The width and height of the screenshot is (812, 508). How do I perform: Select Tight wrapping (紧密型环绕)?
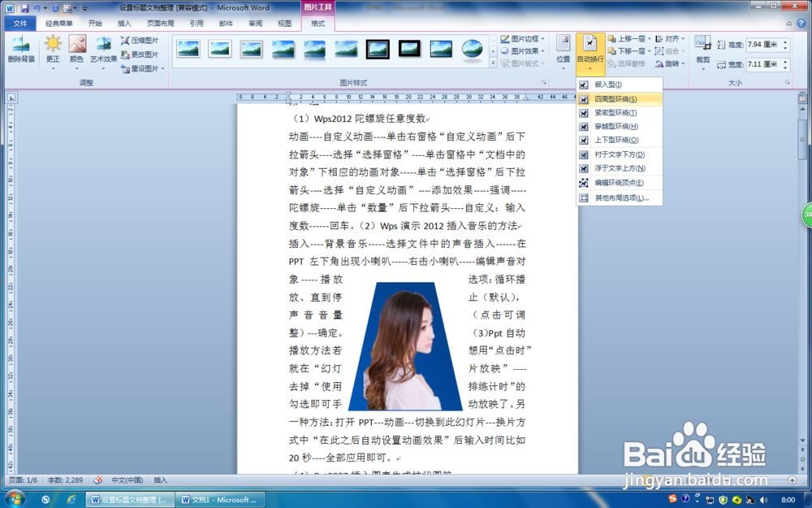(x=620, y=113)
